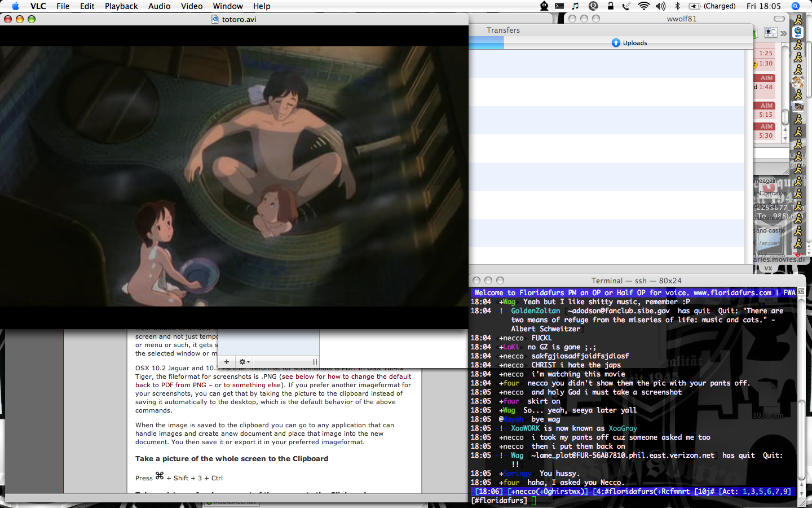
Task: Open the Window menu
Action: tap(228, 6)
